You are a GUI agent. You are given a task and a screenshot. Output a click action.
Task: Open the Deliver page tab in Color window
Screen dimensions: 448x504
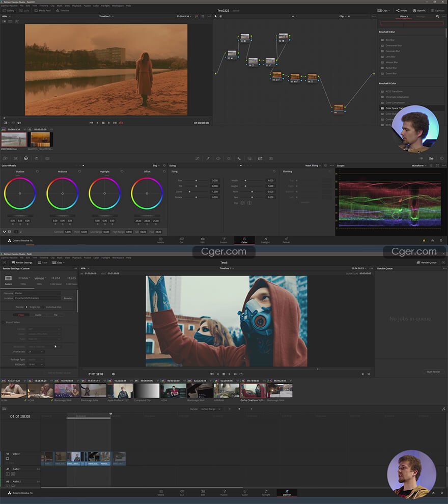pos(286,240)
